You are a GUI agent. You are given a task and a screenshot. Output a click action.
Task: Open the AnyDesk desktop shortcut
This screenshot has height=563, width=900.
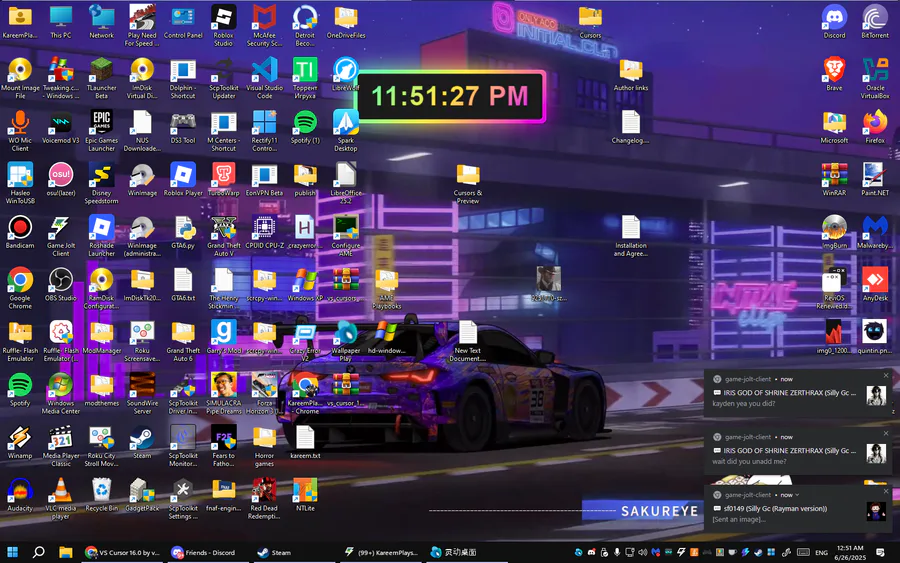pos(875,285)
